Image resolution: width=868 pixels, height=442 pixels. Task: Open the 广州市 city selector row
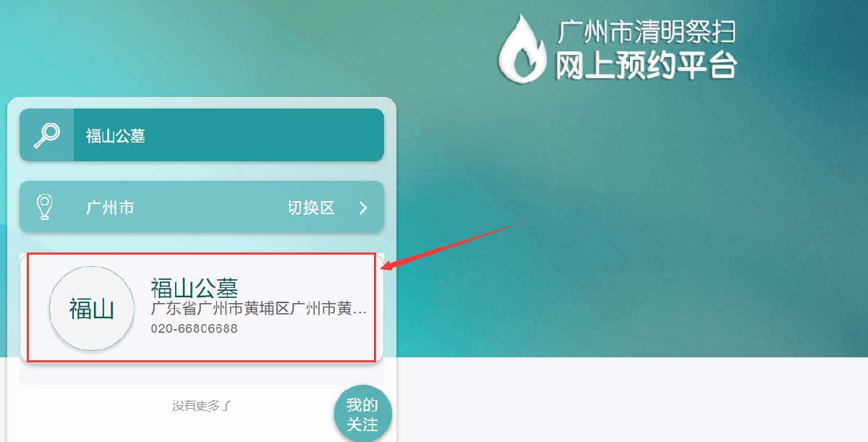tap(202, 207)
